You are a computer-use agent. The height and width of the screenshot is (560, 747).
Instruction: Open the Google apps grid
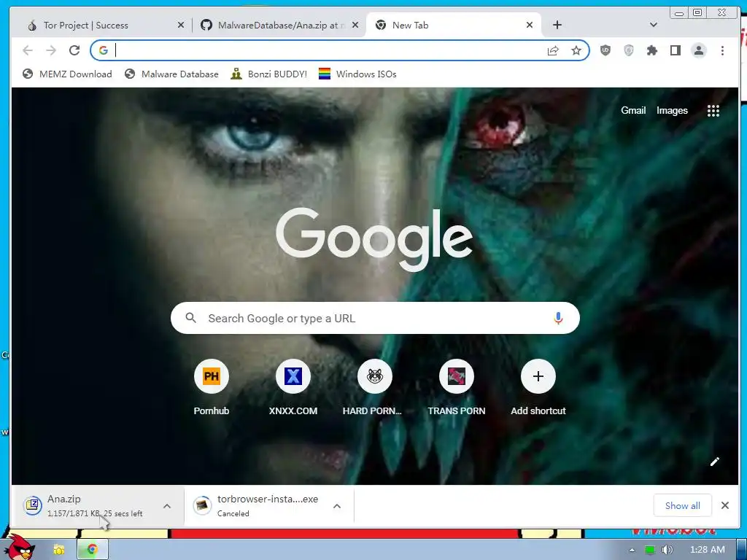[x=713, y=111]
